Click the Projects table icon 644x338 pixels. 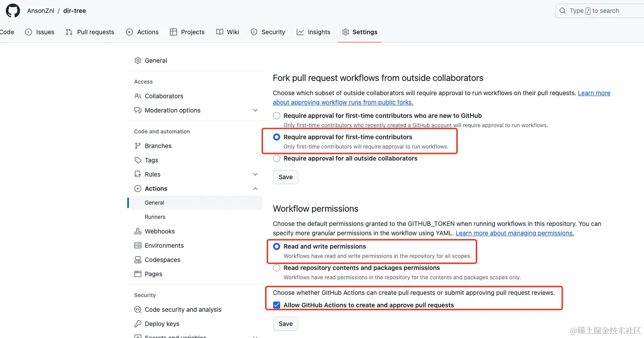(x=173, y=32)
